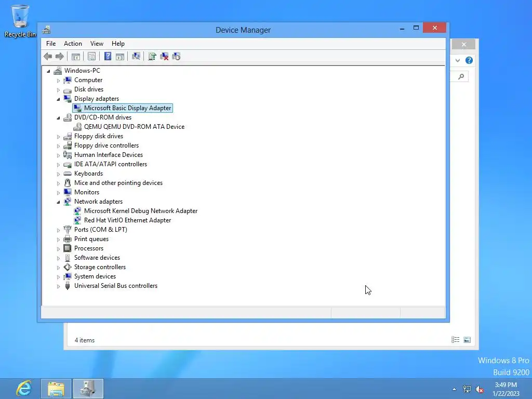
Task: Expand the Disk drives category
Action: click(x=58, y=90)
